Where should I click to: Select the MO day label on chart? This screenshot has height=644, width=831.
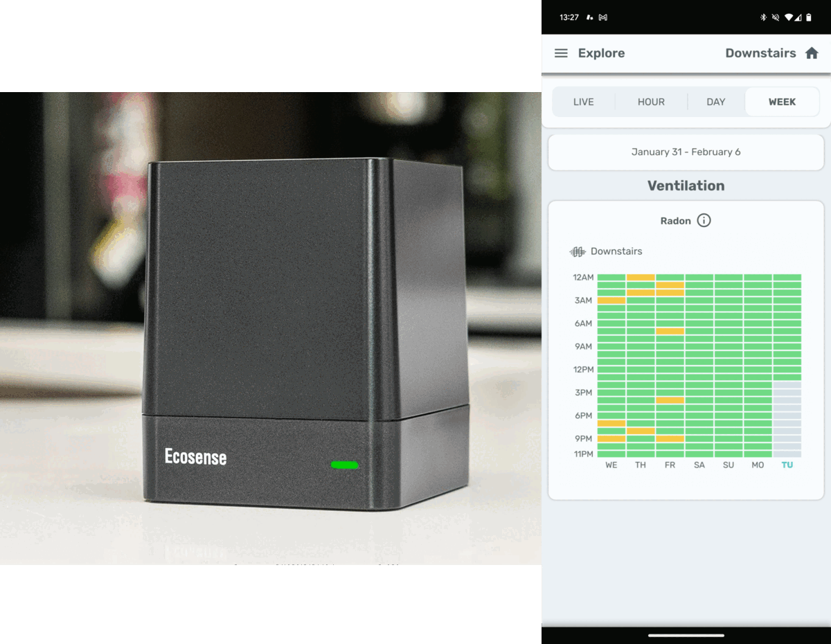point(758,465)
